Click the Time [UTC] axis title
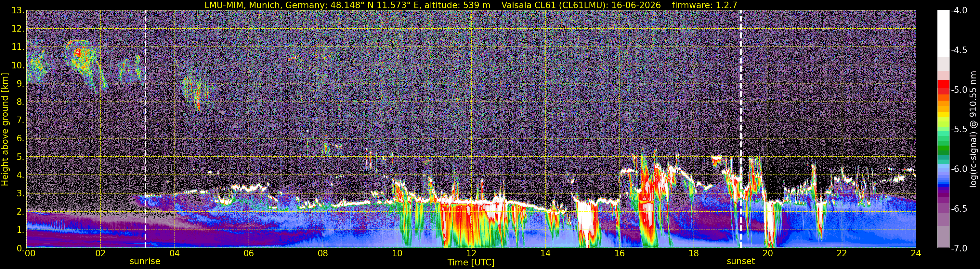980x269 pixels. pos(471,262)
